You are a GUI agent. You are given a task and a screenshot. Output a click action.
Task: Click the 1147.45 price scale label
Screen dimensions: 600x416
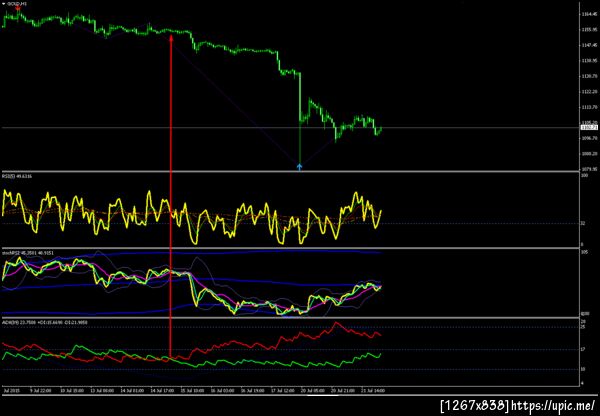(589, 45)
